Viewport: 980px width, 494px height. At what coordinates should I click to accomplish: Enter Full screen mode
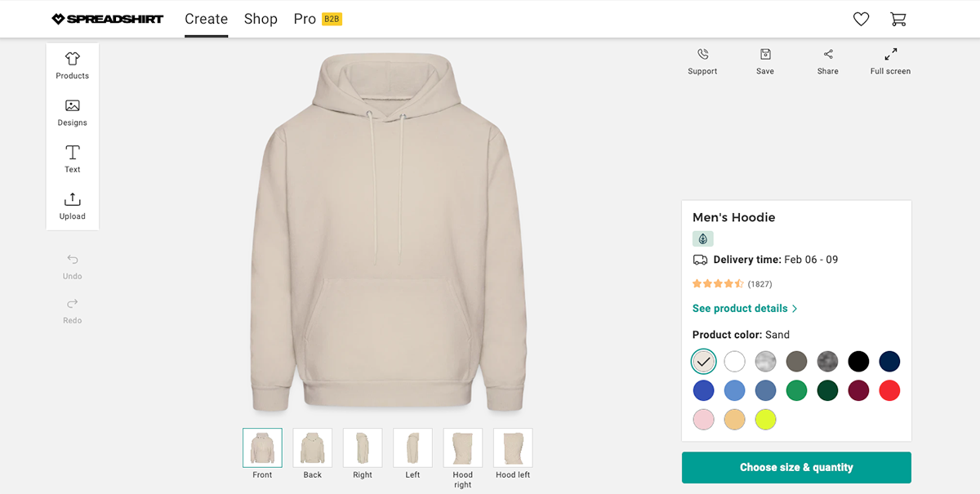coord(890,55)
